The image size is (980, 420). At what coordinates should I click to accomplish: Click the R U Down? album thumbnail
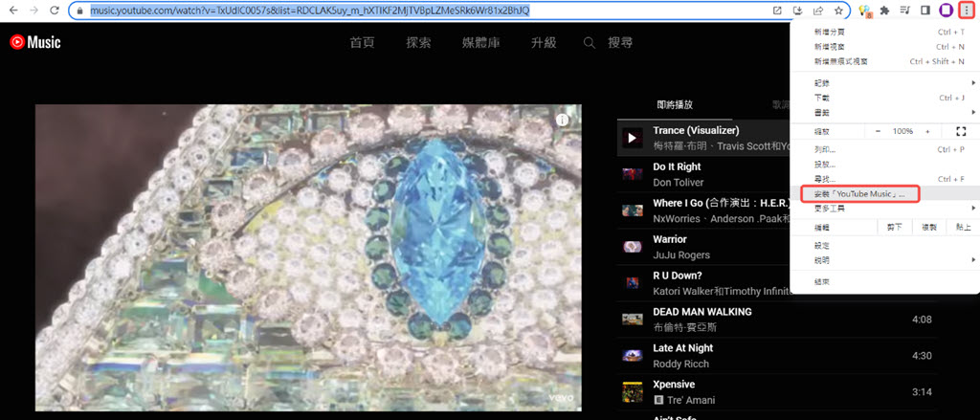click(x=633, y=283)
